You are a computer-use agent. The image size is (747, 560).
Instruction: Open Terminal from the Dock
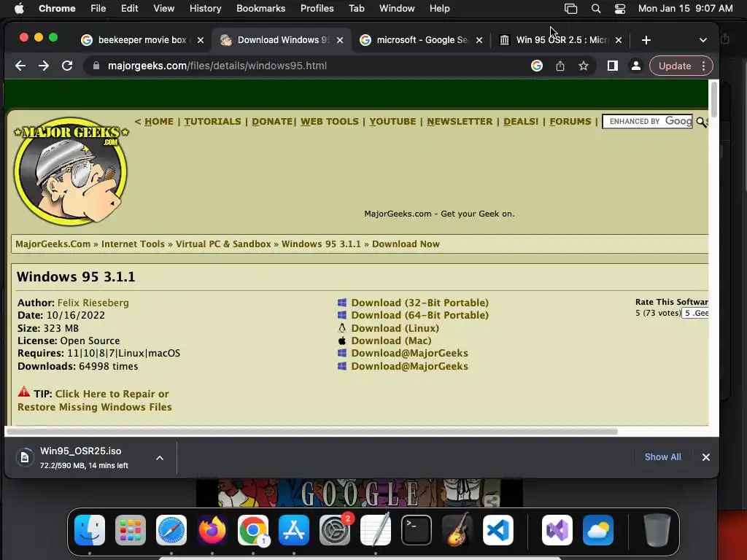point(417,530)
